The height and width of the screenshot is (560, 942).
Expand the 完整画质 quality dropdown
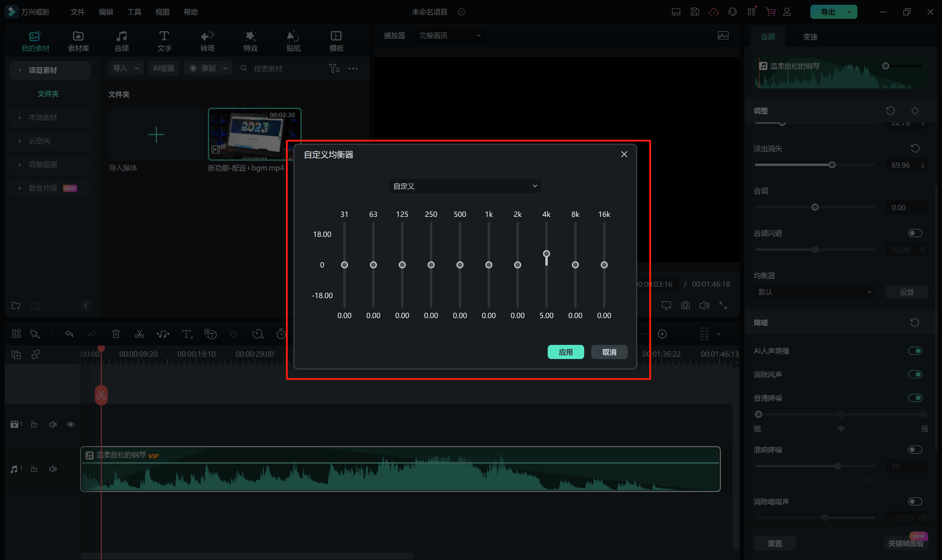coord(449,36)
